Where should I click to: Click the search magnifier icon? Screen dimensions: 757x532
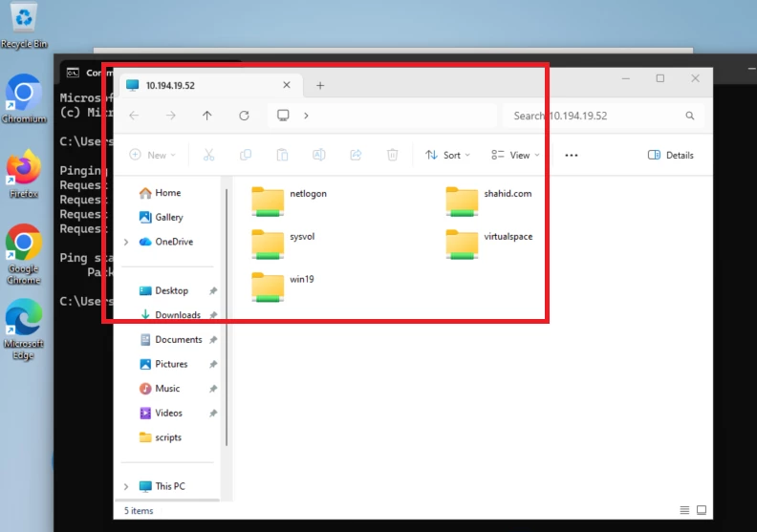coord(689,116)
